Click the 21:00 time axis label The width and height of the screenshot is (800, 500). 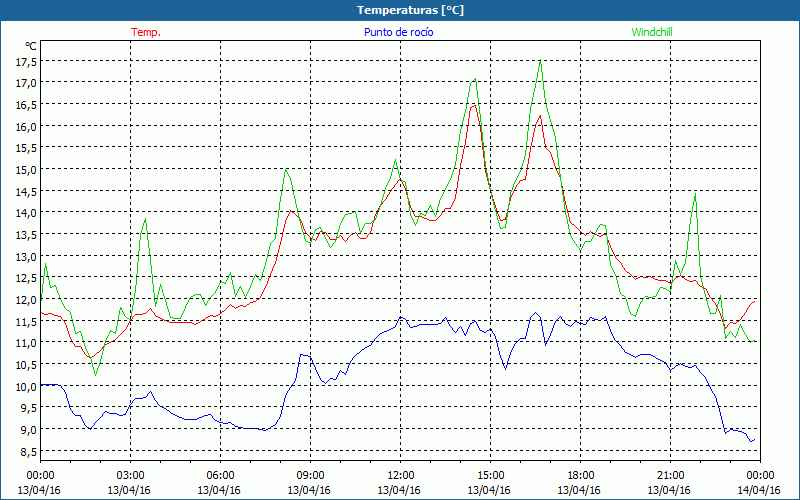point(670,476)
